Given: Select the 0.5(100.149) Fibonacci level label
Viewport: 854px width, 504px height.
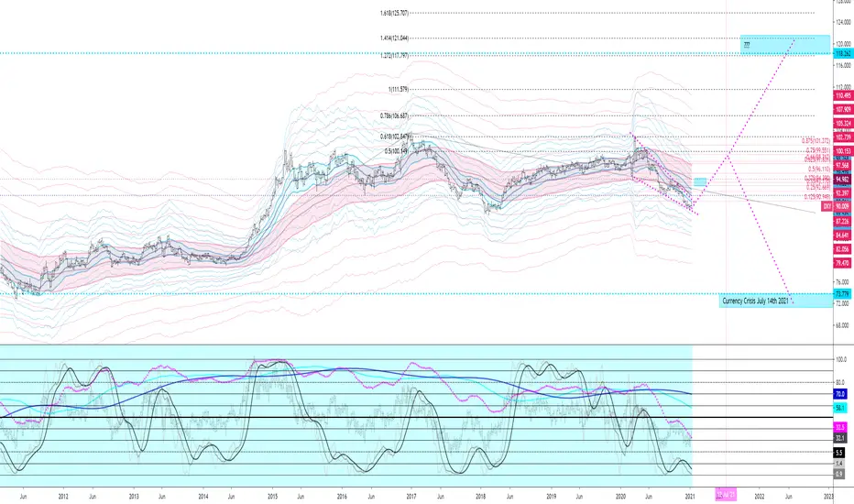Looking at the screenshot, I should (x=396, y=151).
